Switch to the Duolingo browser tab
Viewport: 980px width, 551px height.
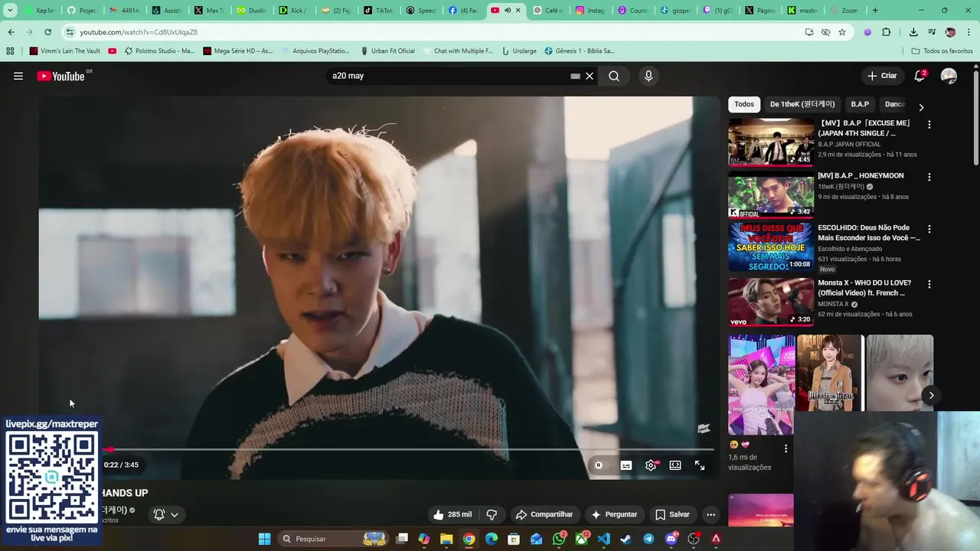251,11
